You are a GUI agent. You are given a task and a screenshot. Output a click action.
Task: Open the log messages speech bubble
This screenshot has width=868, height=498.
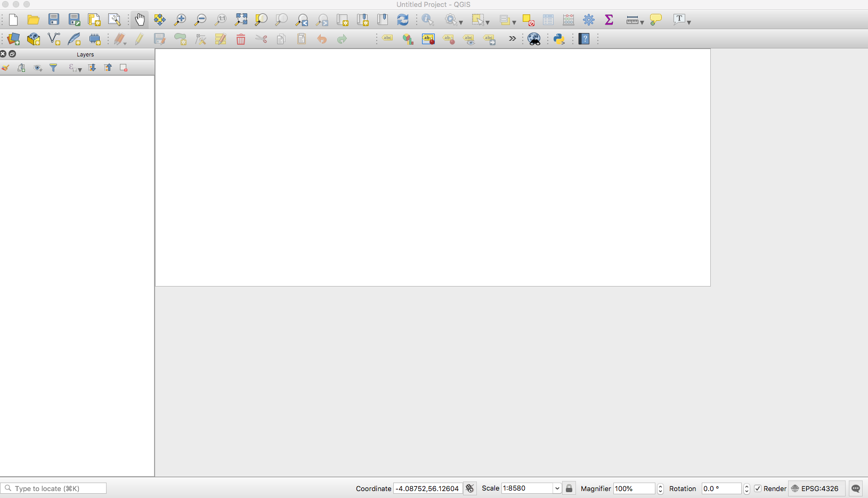(x=856, y=488)
